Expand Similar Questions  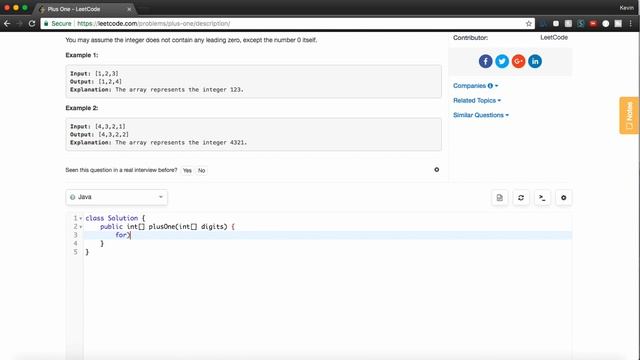point(481,115)
